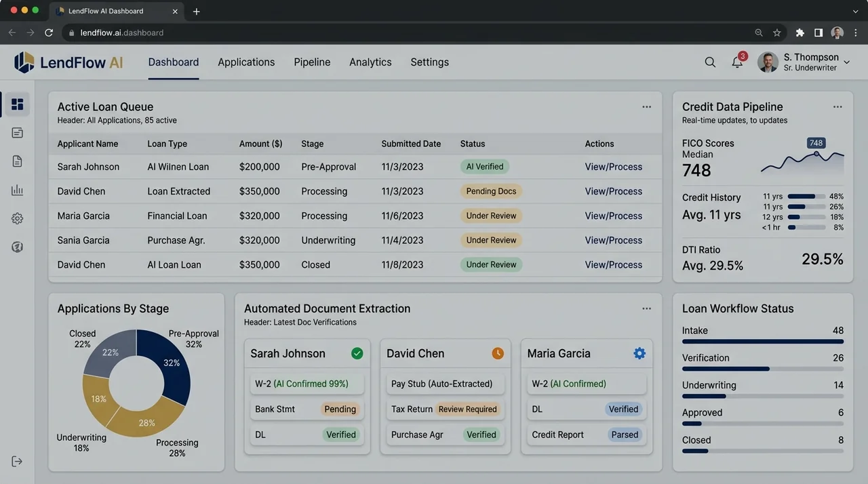The width and height of the screenshot is (868, 484).
Task: Open the Applications nav tab
Action: point(246,62)
